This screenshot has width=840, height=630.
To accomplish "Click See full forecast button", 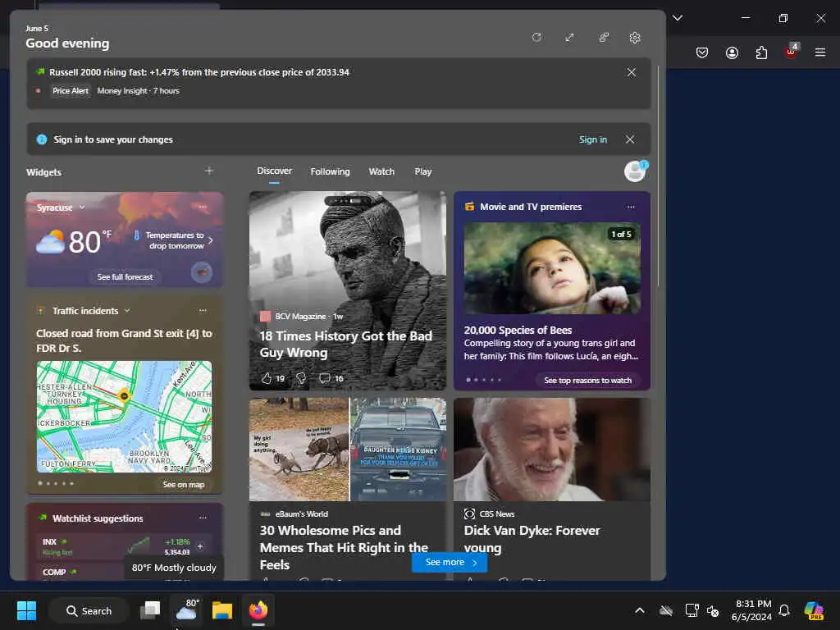I will (x=125, y=277).
